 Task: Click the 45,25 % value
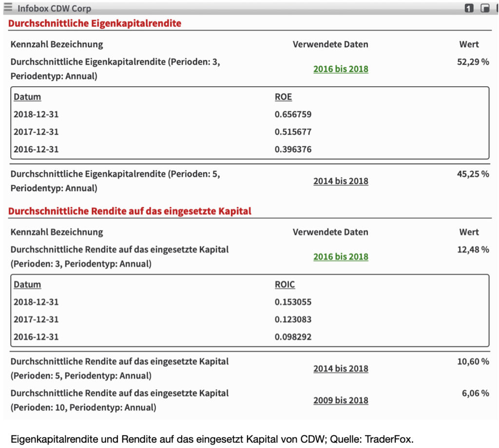tap(473, 174)
